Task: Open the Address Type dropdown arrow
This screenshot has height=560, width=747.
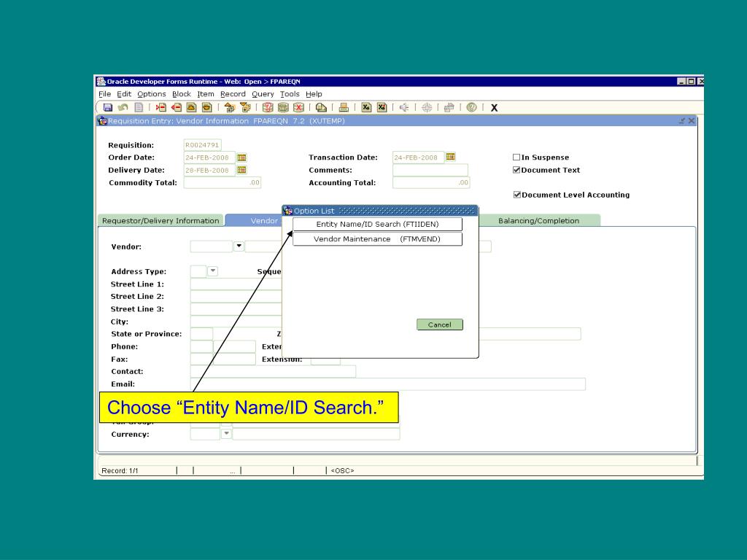Action: pyautogui.click(x=212, y=271)
